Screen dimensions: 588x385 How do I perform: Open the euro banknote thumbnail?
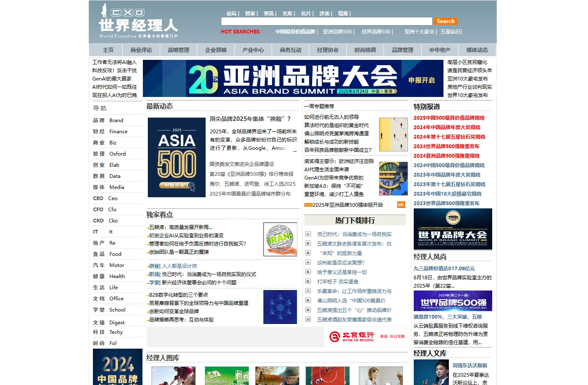coord(394,179)
